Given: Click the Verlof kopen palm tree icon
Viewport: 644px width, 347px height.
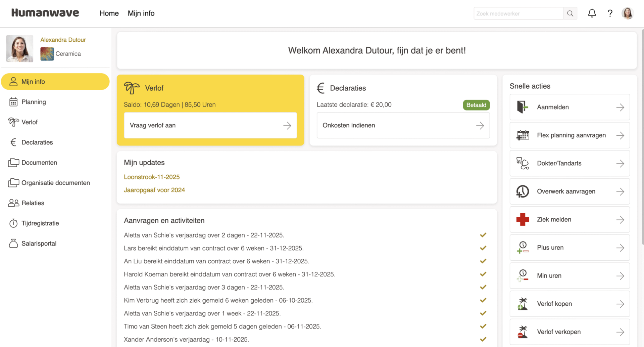Looking at the screenshot, I should 523,304.
